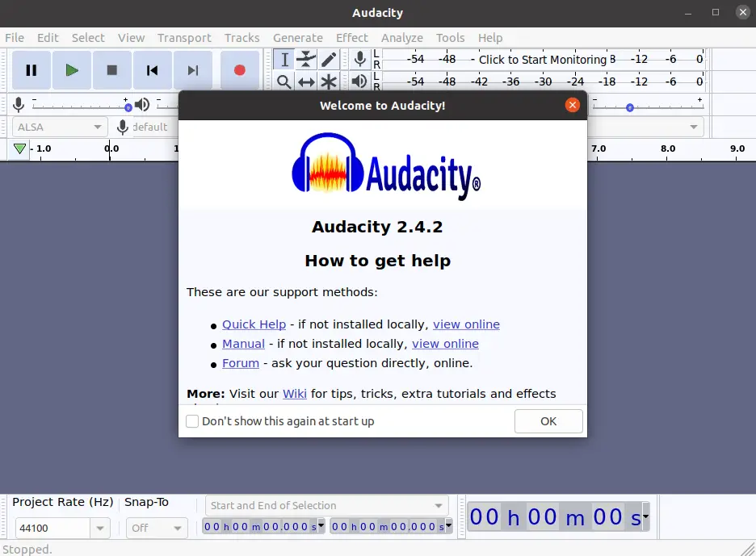Select the Draw pencil tool
Viewport: 756px width, 556px height.
329,60
